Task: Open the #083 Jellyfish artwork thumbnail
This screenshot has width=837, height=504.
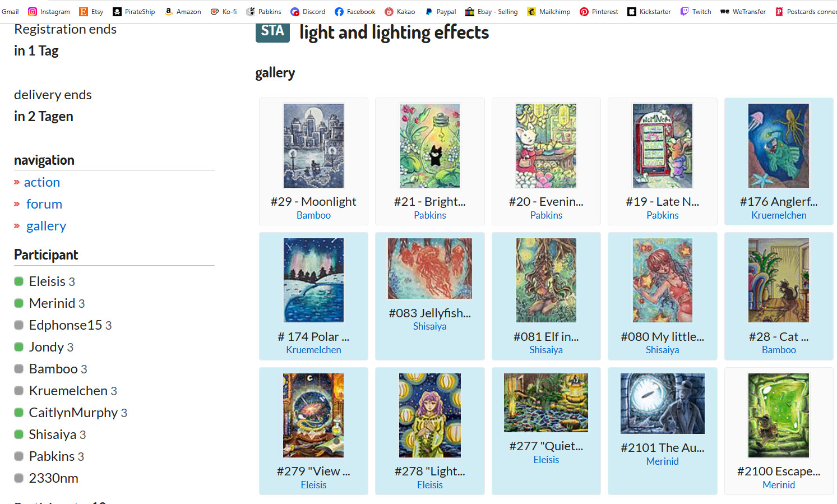Action: [429, 269]
